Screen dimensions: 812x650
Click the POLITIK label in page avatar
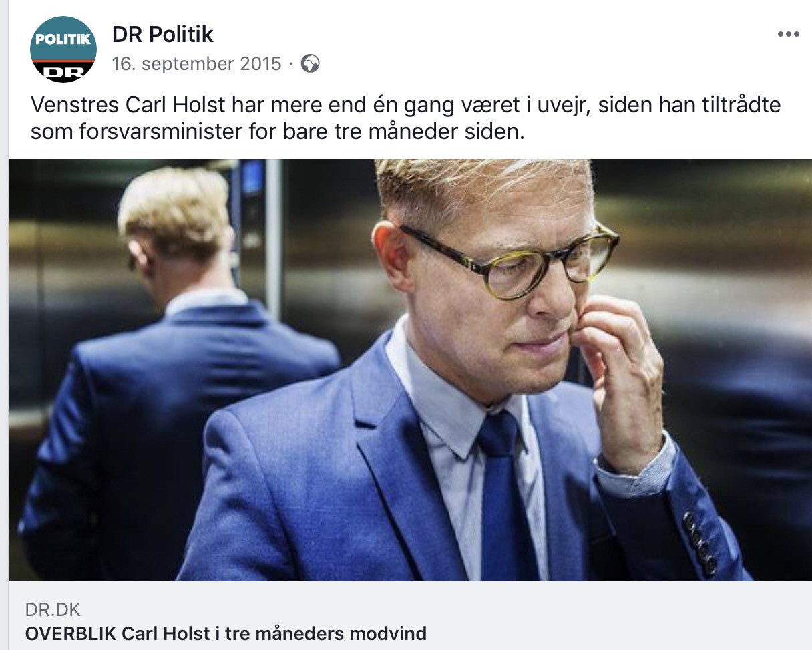[63, 39]
